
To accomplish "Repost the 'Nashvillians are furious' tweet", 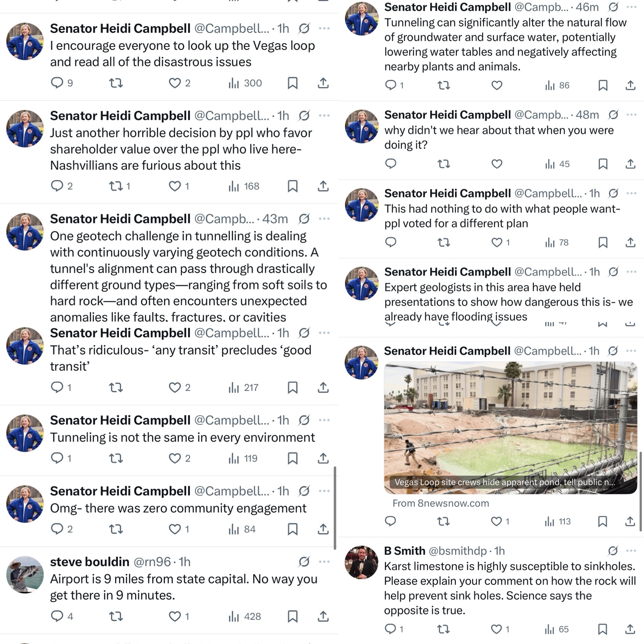I will (116, 186).
